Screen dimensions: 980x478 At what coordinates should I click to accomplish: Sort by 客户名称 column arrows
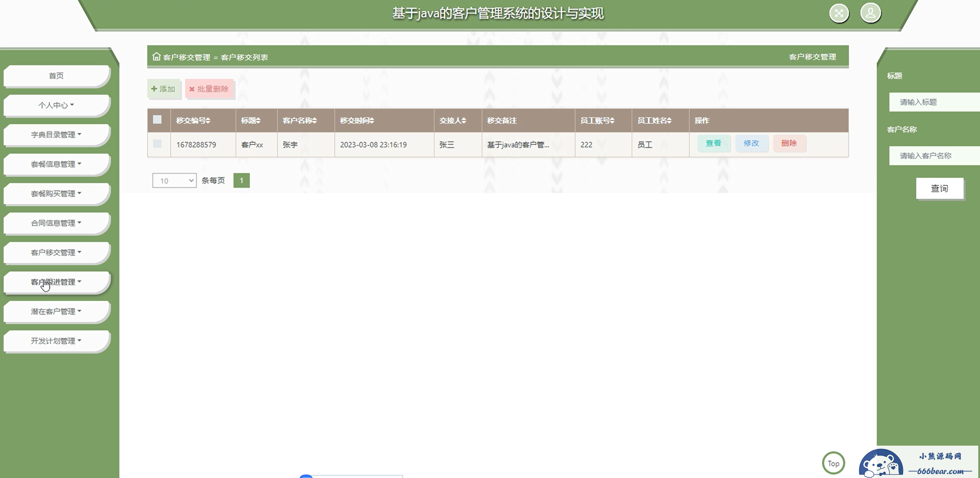point(314,121)
